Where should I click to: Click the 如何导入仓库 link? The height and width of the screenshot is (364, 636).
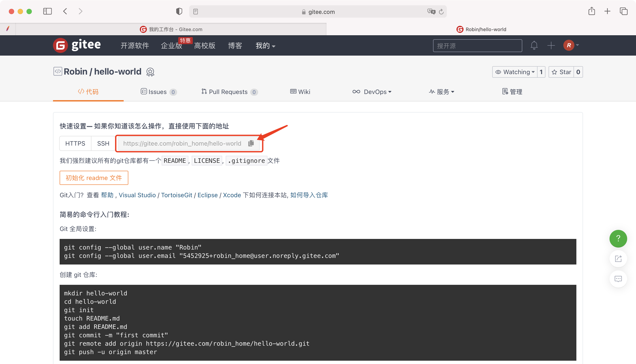click(x=309, y=195)
